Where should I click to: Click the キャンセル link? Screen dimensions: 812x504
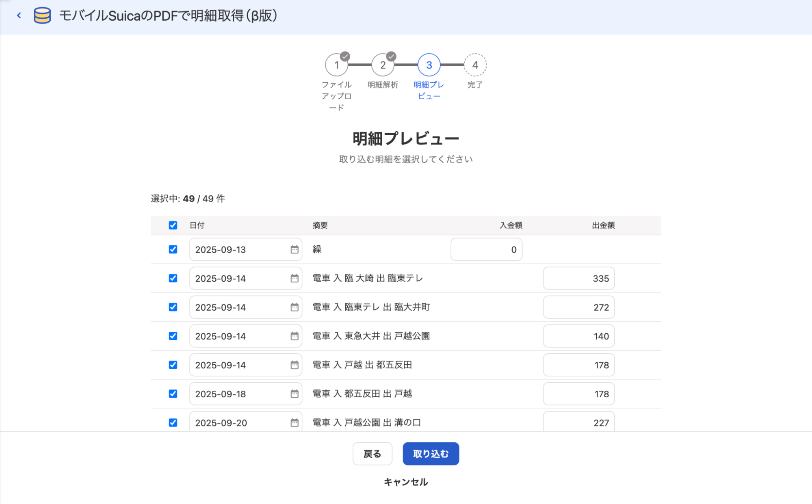(406, 482)
